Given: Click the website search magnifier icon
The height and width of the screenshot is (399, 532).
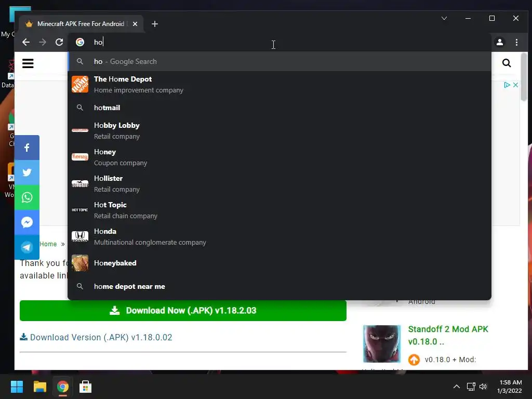Looking at the screenshot, I should [x=507, y=63].
